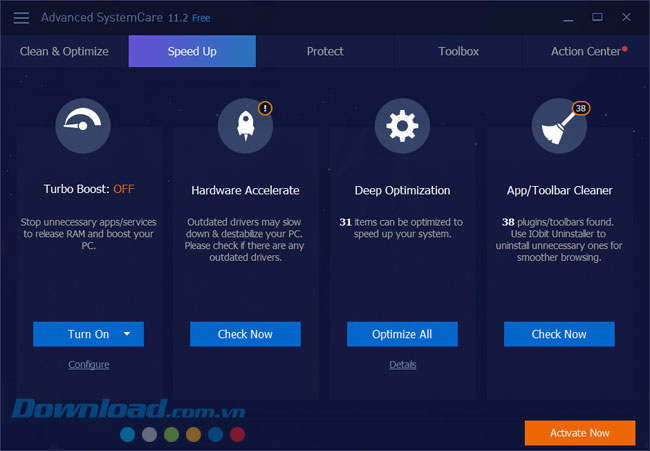The image size is (650, 451).
Task: Open the hamburger main menu
Action: click(x=21, y=18)
